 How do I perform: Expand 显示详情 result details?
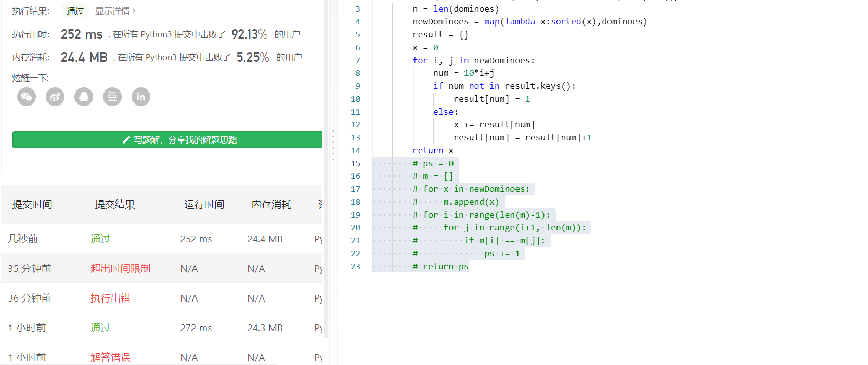click(115, 11)
